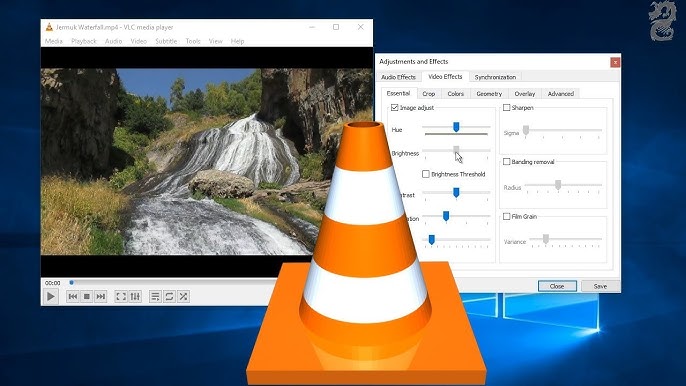
Task: Click the Contrast slider handle
Action: tap(456, 193)
